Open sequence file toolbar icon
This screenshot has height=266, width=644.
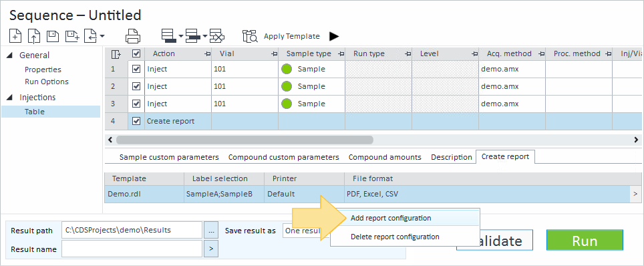(x=33, y=36)
